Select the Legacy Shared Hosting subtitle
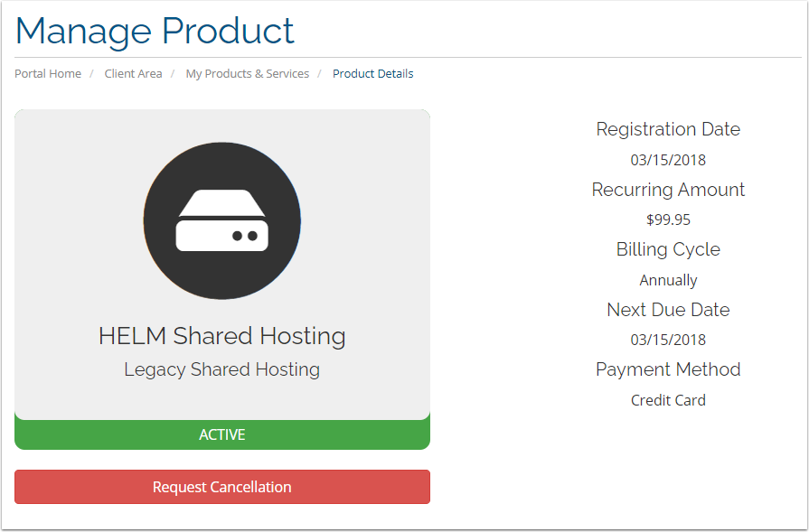This screenshot has width=809, height=532. click(x=221, y=369)
